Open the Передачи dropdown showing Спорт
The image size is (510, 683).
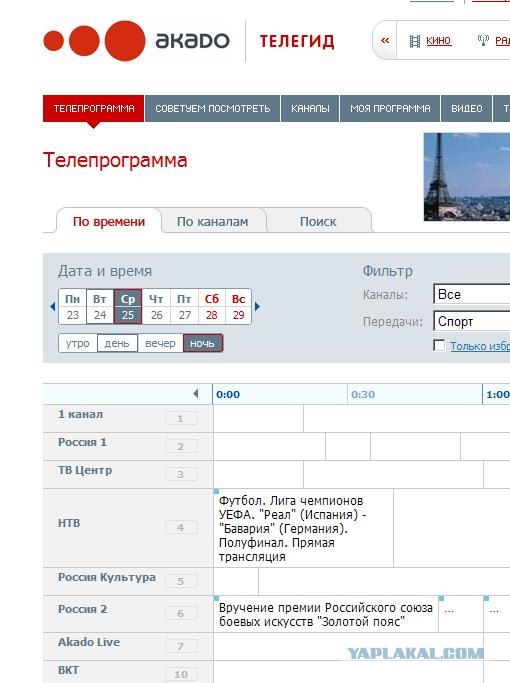pos(472,321)
